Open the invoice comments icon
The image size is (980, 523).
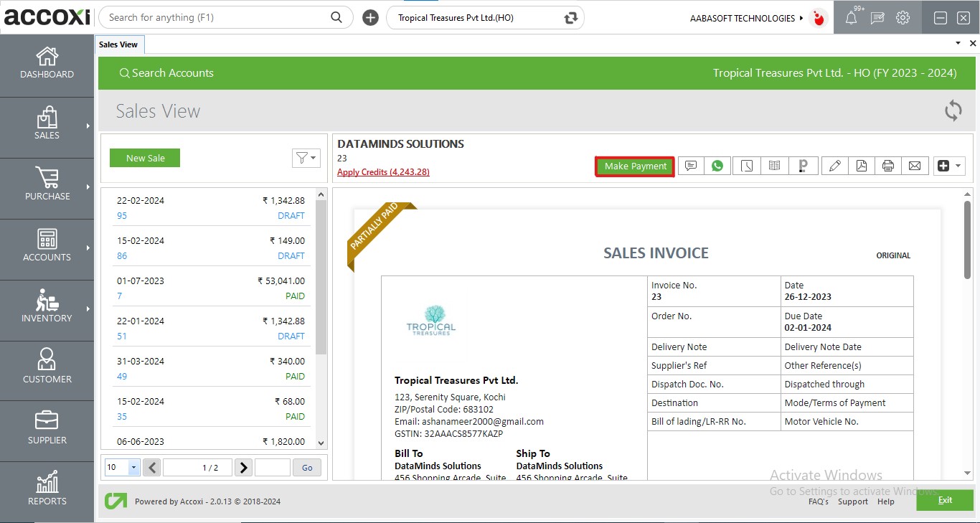[x=690, y=166]
